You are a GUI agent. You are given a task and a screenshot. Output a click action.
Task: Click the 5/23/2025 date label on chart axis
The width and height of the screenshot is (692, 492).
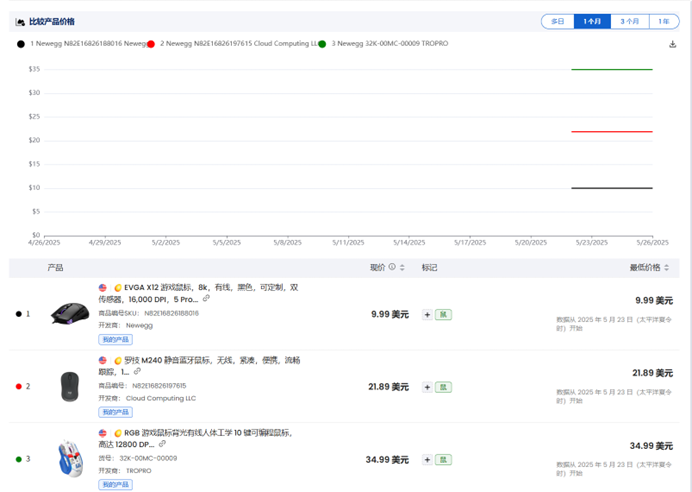(591, 243)
